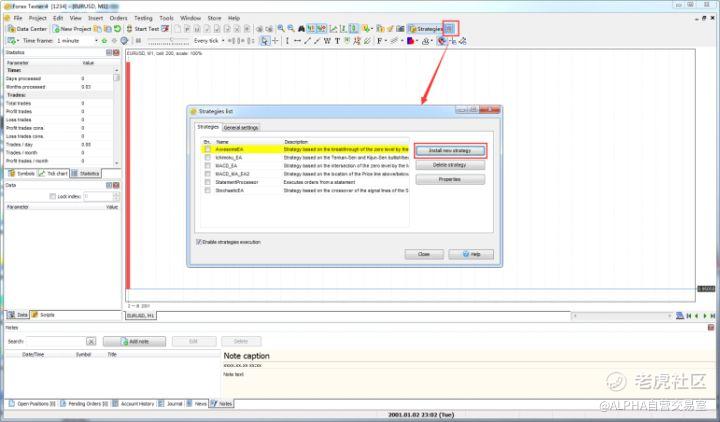
Task: Click the Add note button
Action: (135, 342)
